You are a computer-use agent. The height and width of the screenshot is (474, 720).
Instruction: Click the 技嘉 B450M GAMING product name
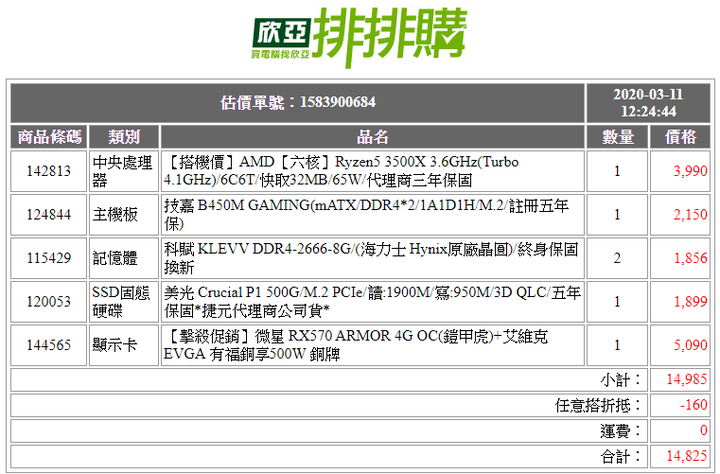(x=366, y=214)
